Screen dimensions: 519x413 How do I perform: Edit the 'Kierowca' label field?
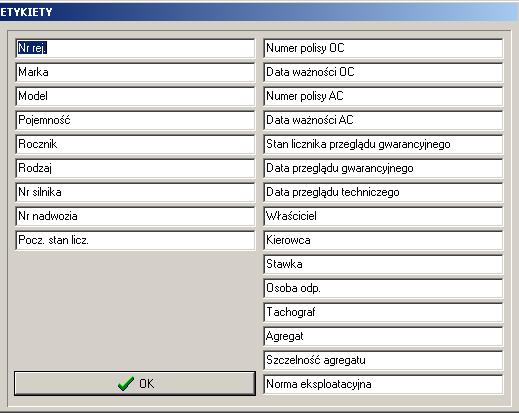(x=383, y=240)
